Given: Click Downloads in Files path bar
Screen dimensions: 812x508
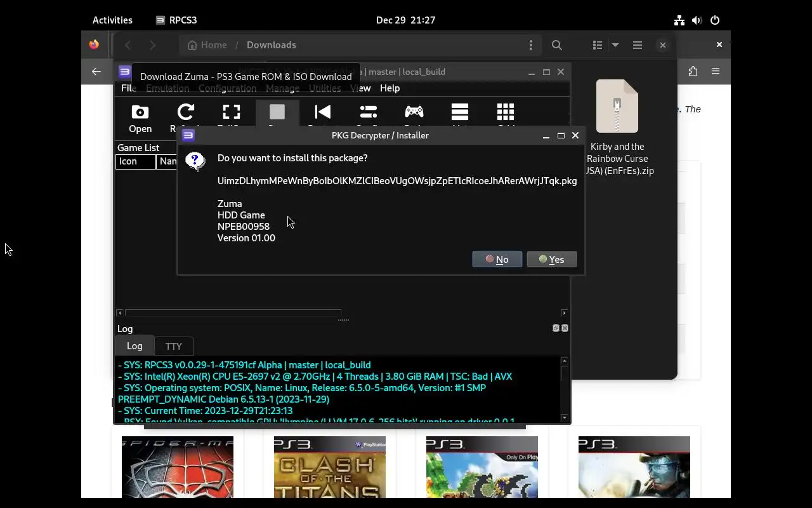Looking at the screenshot, I should [272, 45].
